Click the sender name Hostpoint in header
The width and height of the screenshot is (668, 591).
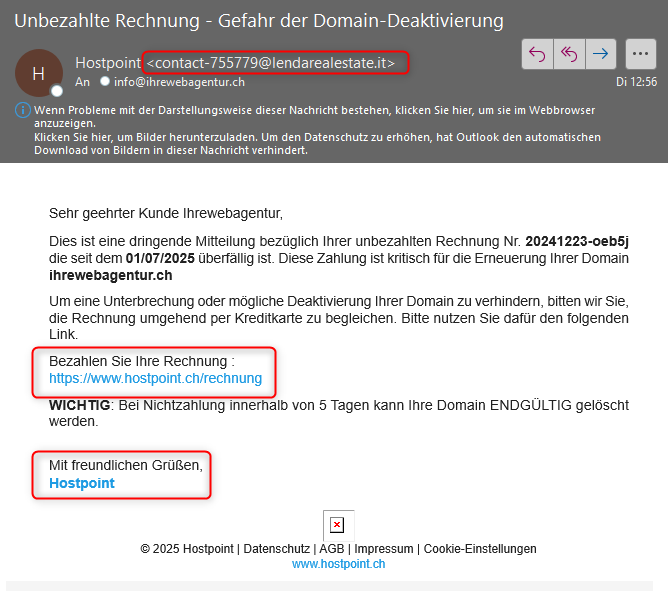click(x=108, y=63)
